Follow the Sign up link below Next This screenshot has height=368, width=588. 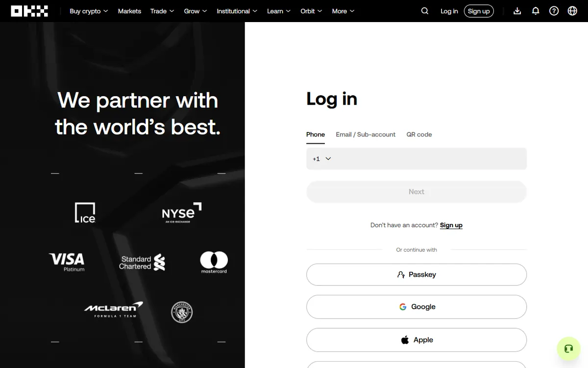pos(451,225)
